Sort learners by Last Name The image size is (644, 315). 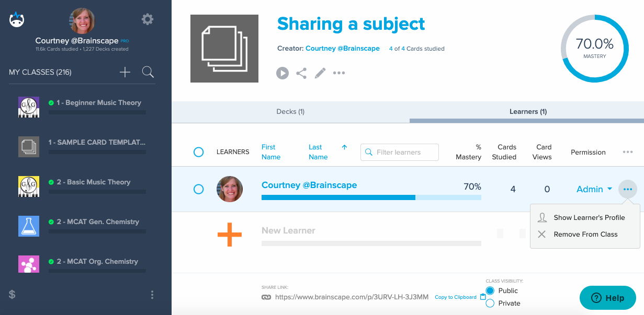pos(318,152)
